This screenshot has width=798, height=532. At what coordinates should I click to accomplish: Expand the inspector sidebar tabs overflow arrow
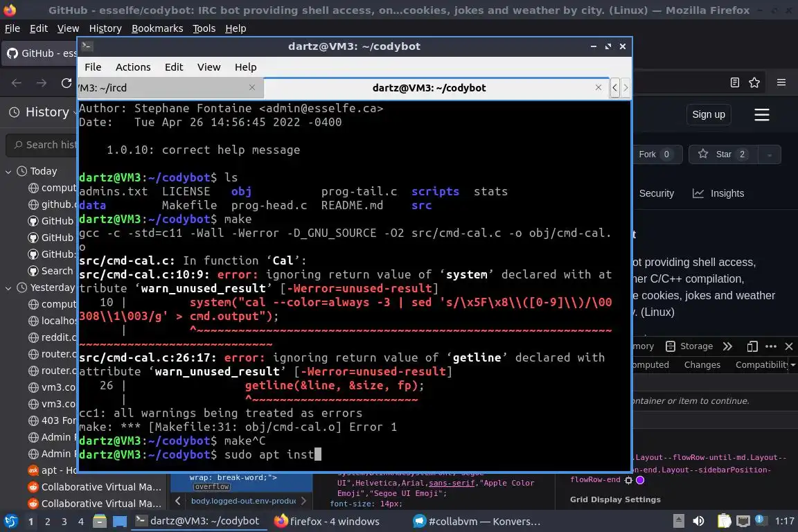[x=793, y=364]
